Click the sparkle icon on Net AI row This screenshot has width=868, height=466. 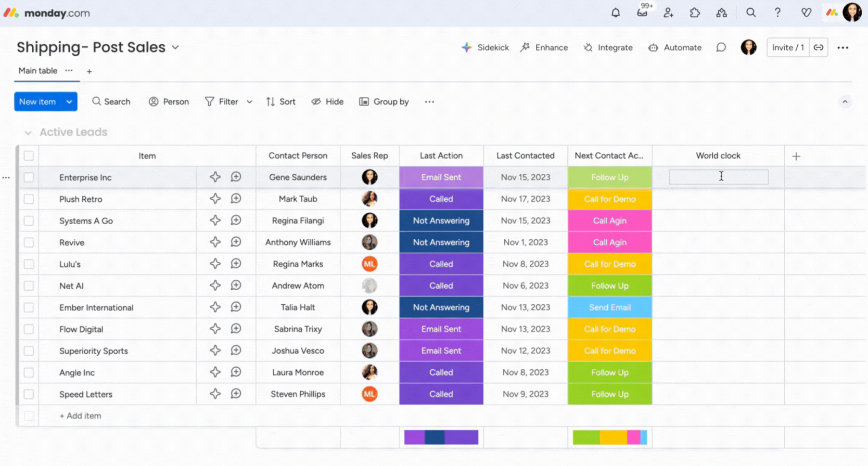point(215,286)
